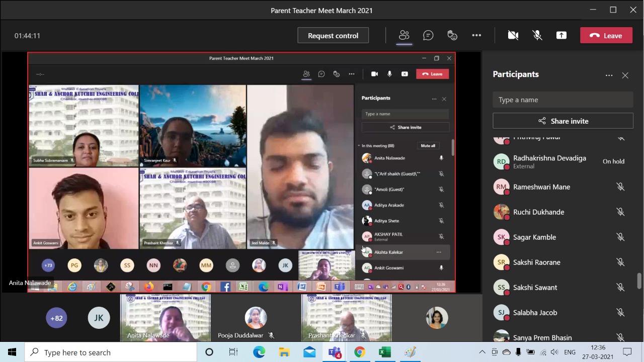Select Sagar Kamble in participants list

tap(534, 237)
